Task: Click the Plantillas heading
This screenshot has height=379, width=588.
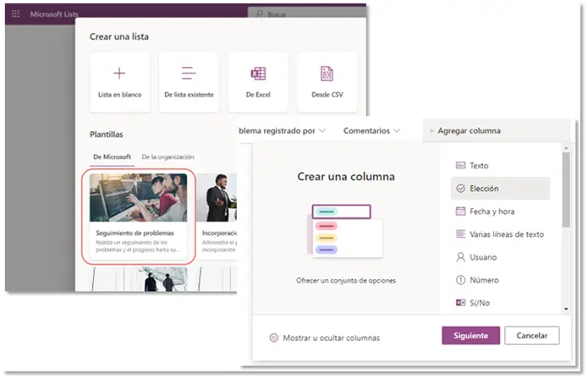Action: (x=107, y=135)
